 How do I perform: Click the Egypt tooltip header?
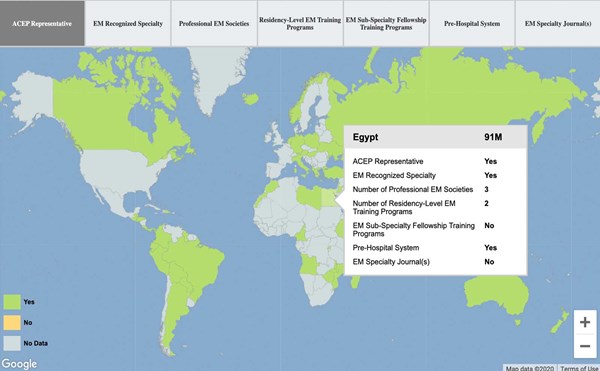tap(435, 137)
